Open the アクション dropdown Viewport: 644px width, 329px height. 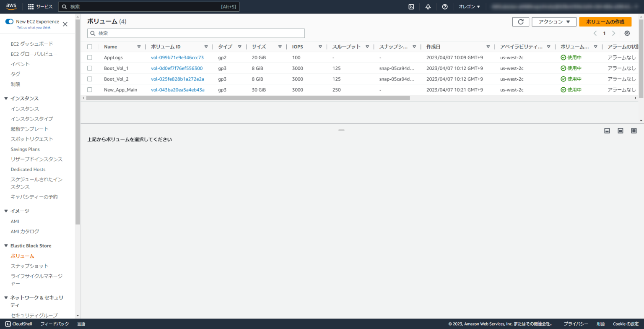pos(554,21)
